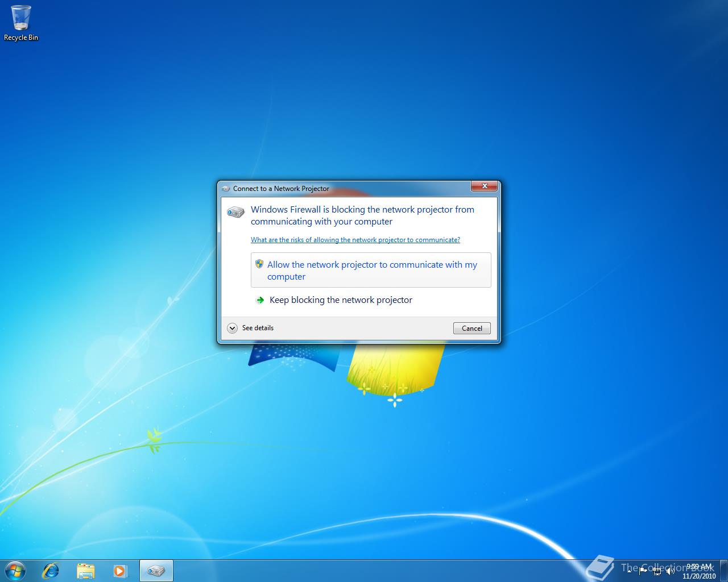Image resolution: width=728 pixels, height=582 pixels.
Task: Select the Network Projector taskbar button
Action: click(156, 571)
